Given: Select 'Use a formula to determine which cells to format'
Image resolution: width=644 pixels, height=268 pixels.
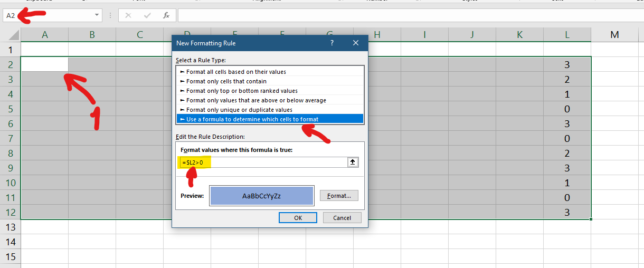Looking at the screenshot, I should (x=270, y=119).
